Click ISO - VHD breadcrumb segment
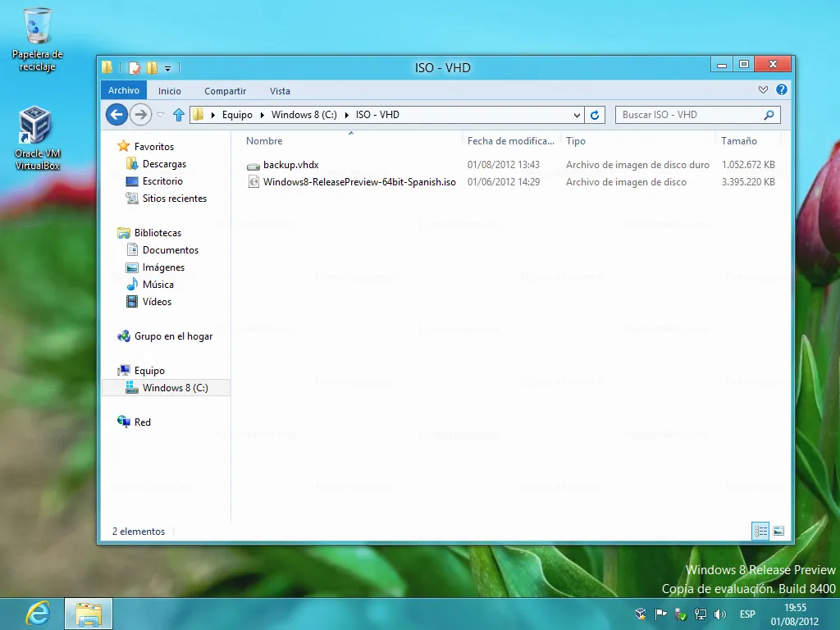Screen dimensions: 840x630 click(x=377, y=115)
